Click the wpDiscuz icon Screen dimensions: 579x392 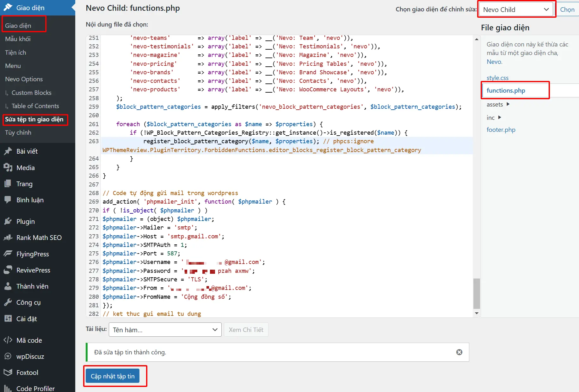tap(8, 356)
